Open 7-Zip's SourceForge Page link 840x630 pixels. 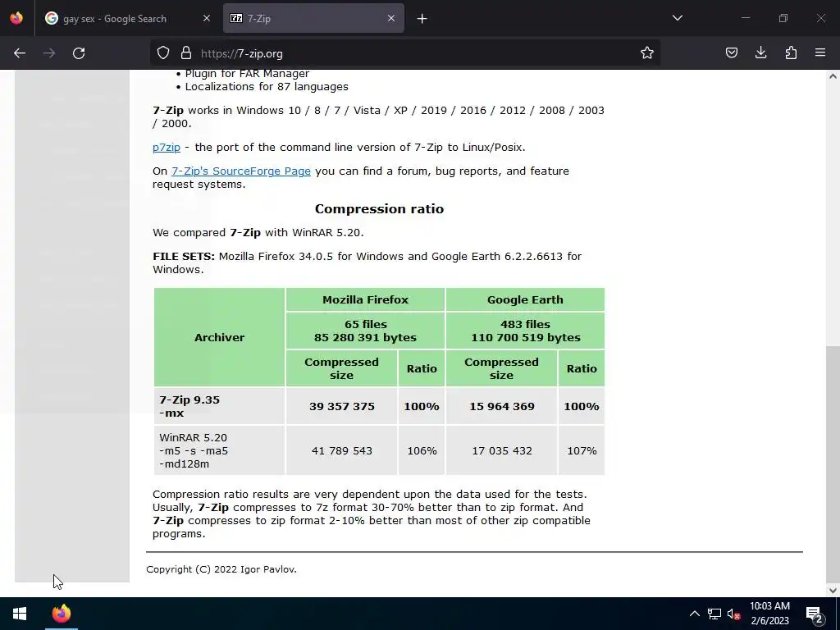(241, 171)
